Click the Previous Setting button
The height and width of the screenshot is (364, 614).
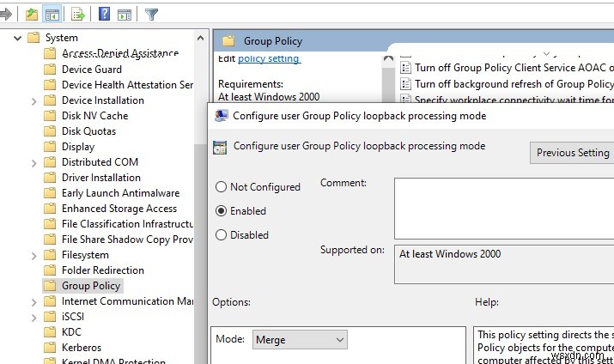point(572,153)
